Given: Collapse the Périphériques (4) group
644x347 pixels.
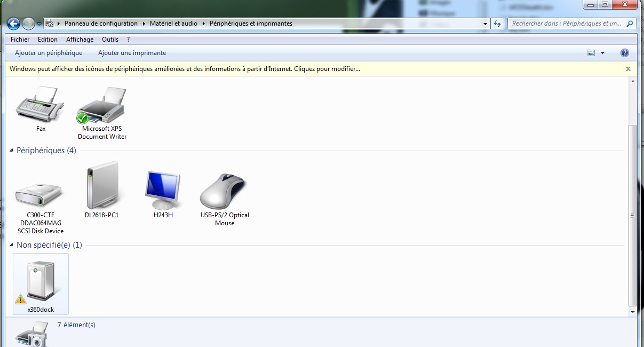Looking at the screenshot, I should 12,151.
